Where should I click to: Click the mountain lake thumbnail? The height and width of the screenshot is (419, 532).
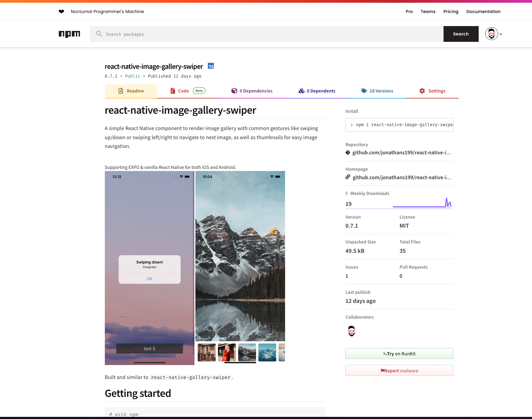point(247,352)
